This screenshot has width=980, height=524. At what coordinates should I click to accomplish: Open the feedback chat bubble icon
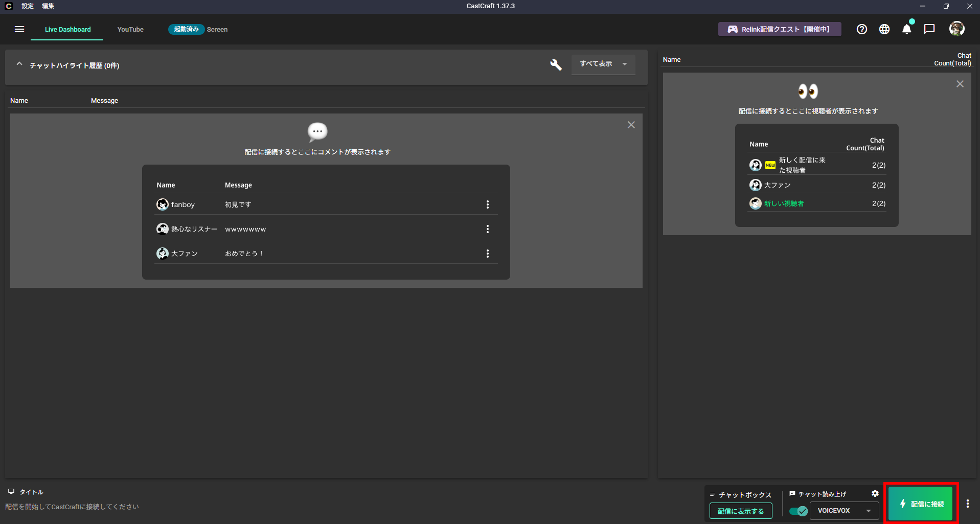coord(929,29)
